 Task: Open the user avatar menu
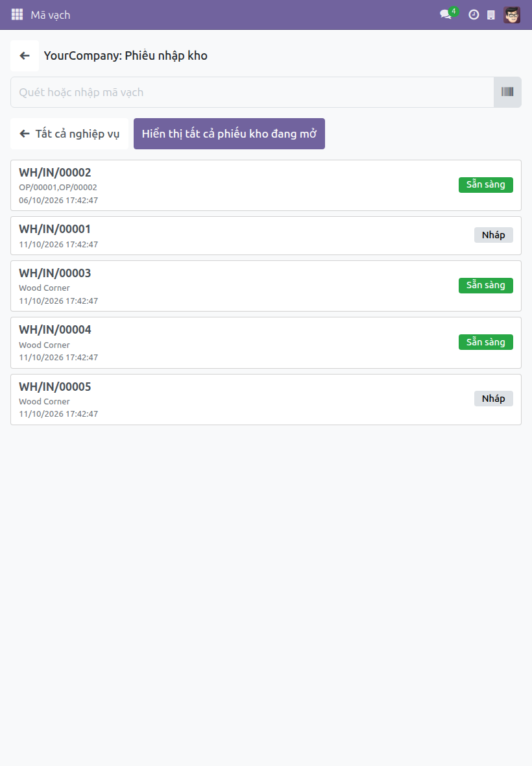pyautogui.click(x=512, y=15)
